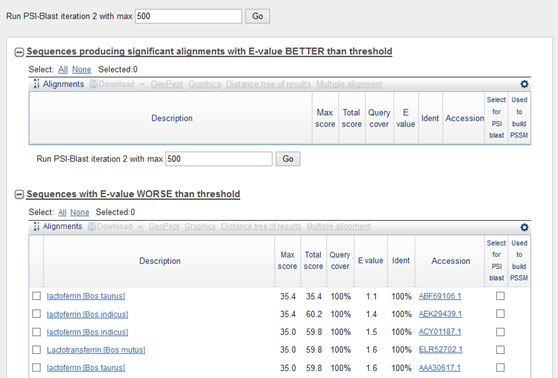Viewport: 558px width, 378px height.
Task: Check the row checkbox for ACY01187.1
Action: (x=36, y=332)
